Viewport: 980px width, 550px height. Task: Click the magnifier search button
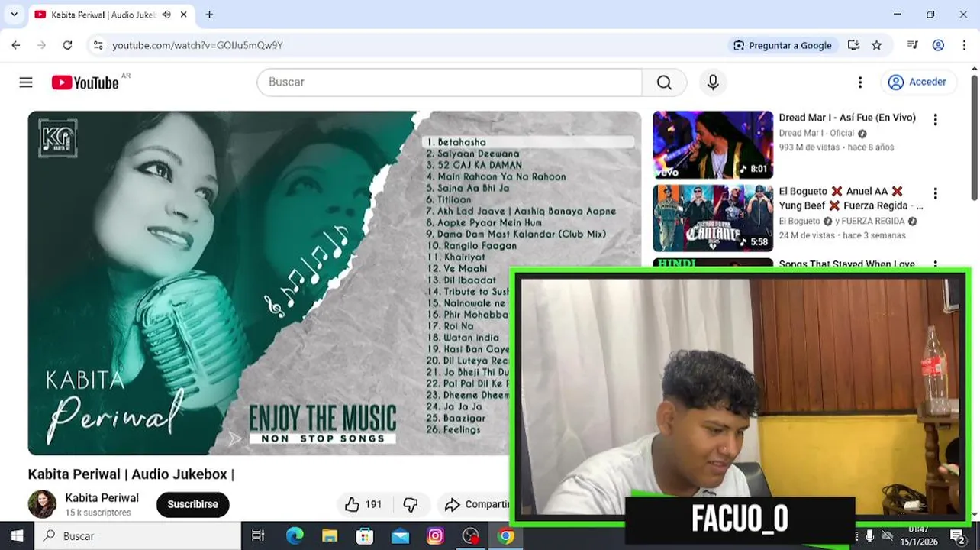pyautogui.click(x=664, y=82)
